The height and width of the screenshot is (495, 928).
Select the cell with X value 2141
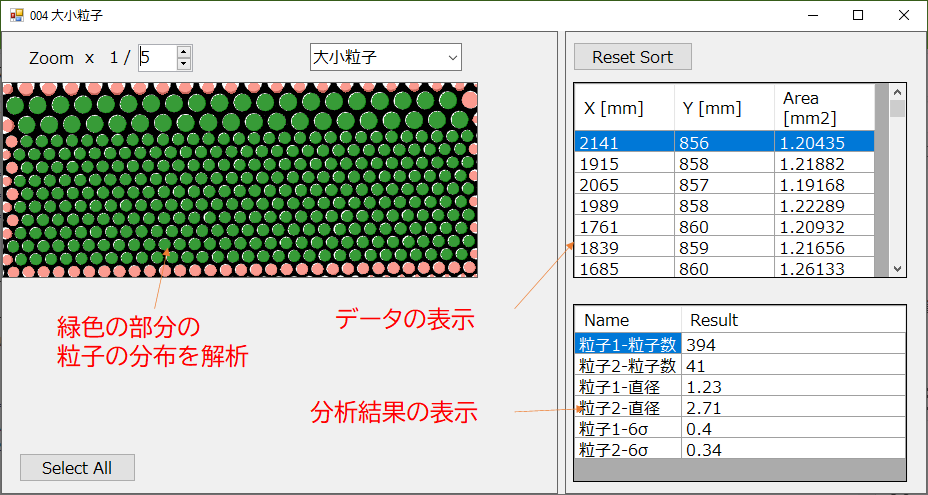pyautogui.click(x=624, y=142)
